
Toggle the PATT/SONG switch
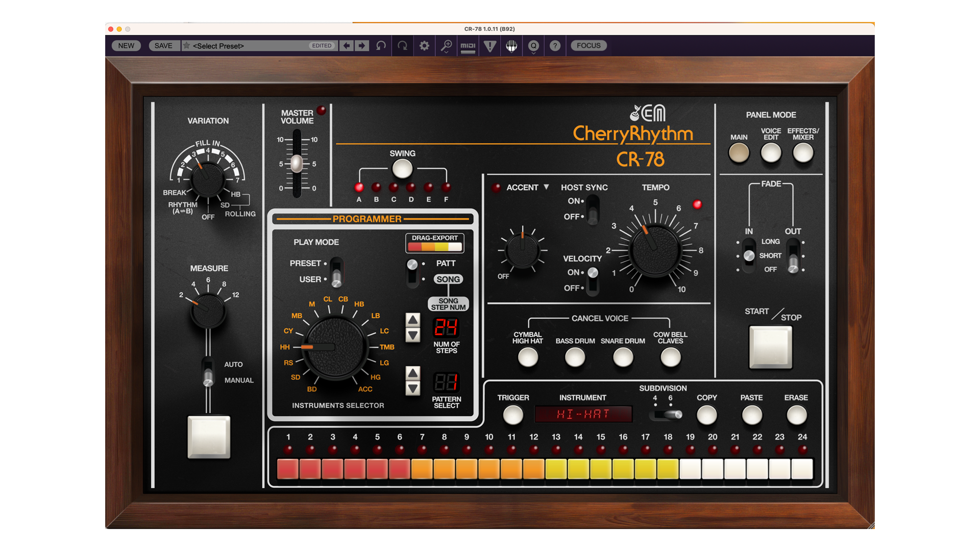[412, 272]
